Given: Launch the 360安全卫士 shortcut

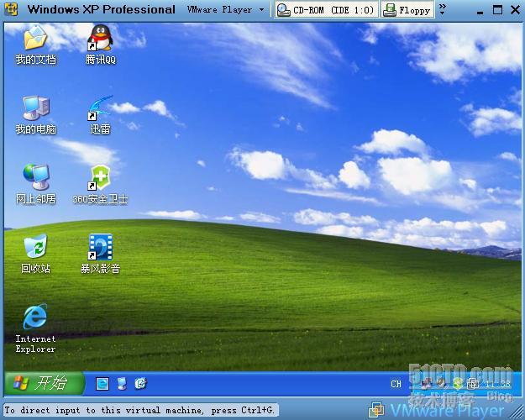Looking at the screenshot, I should coord(100,184).
